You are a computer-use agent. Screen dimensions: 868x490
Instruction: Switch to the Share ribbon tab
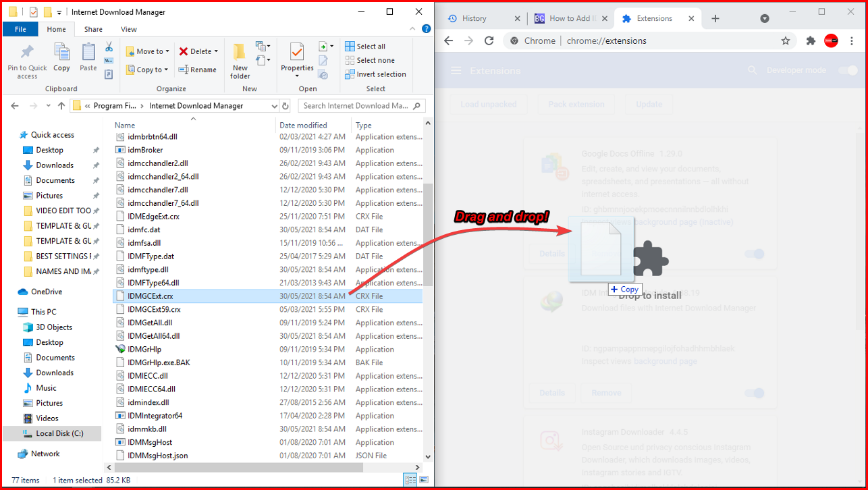click(93, 29)
